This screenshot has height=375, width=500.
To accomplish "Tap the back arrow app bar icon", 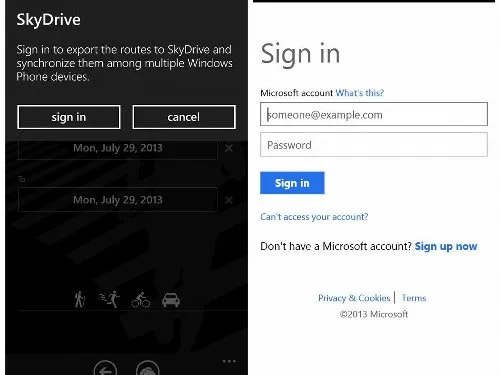I will (x=105, y=369).
